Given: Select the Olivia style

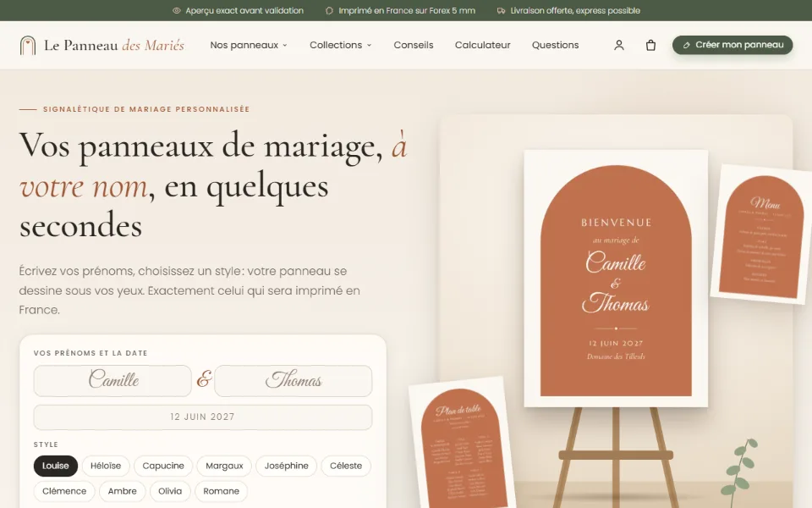Looking at the screenshot, I should tap(170, 491).
